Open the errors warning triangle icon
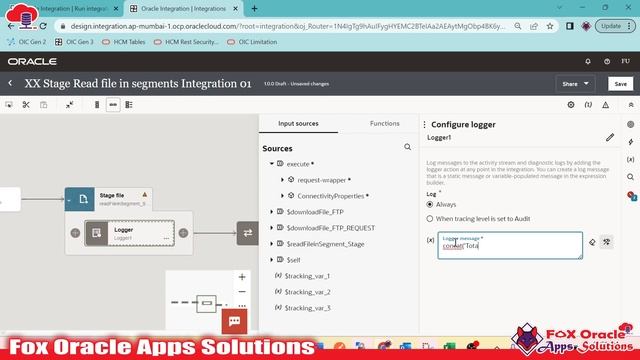The width and height of the screenshot is (640, 360). point(606,105)
